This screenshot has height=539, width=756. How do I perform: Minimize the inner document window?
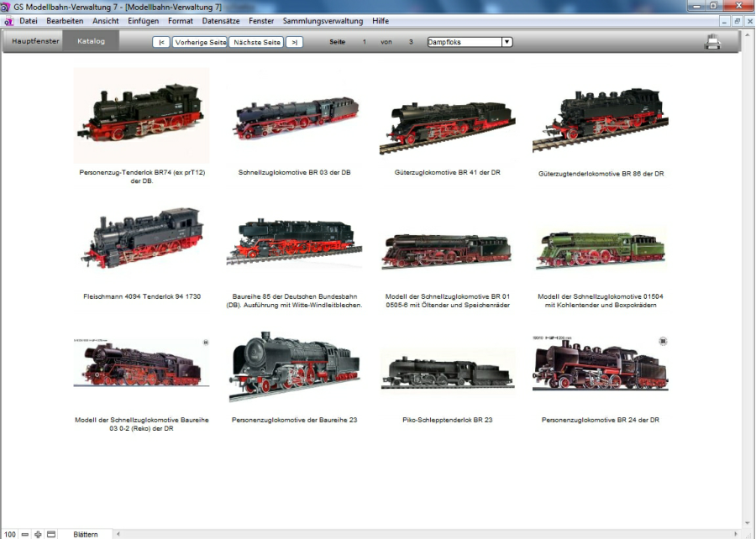pyautogui.click(x=724, y=21)
